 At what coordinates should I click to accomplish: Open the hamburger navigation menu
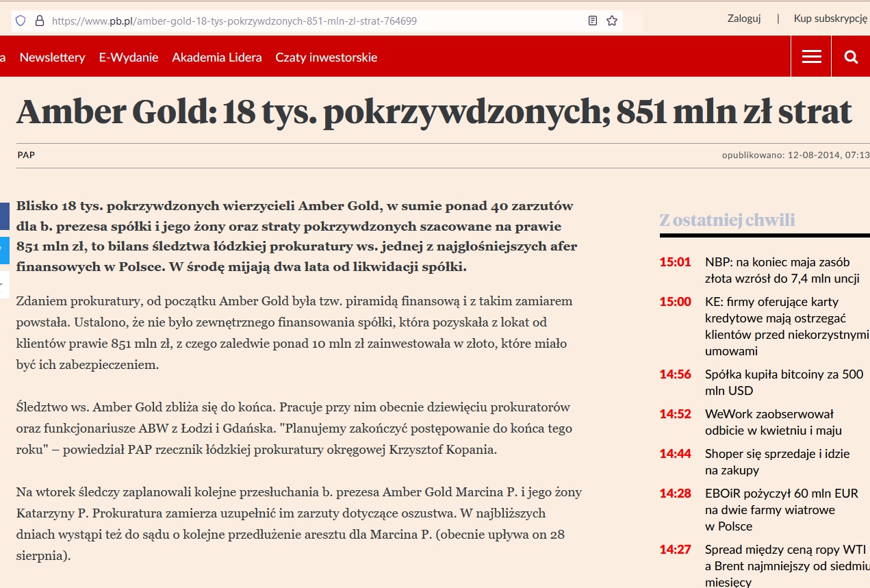pyautogui.click(x=811, y=56)
